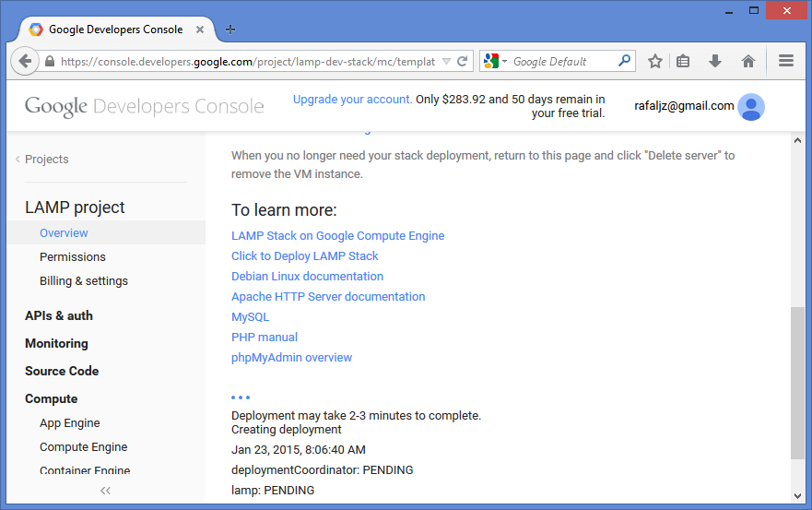The width and height of the screenshot is (812, 510).
Task: Click the padlock site security icon
Action: tap(50, 61)
